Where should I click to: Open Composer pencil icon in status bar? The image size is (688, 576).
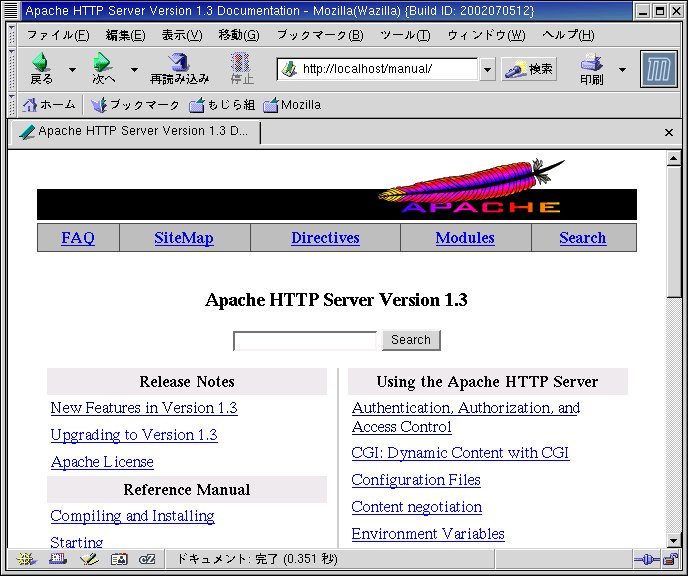click(89, 559)
